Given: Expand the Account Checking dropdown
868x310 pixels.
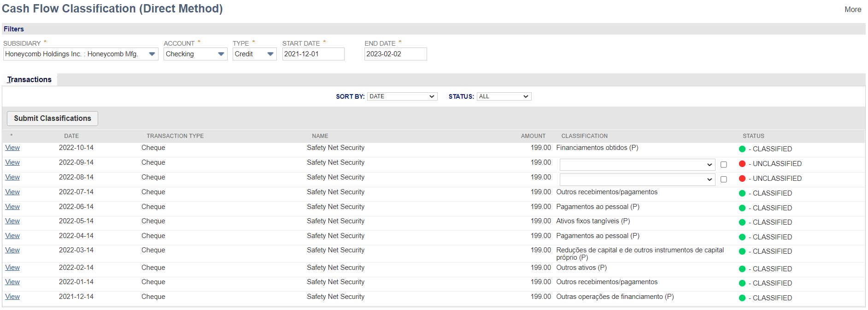Looking at the screenshot, I should (221, 54).
